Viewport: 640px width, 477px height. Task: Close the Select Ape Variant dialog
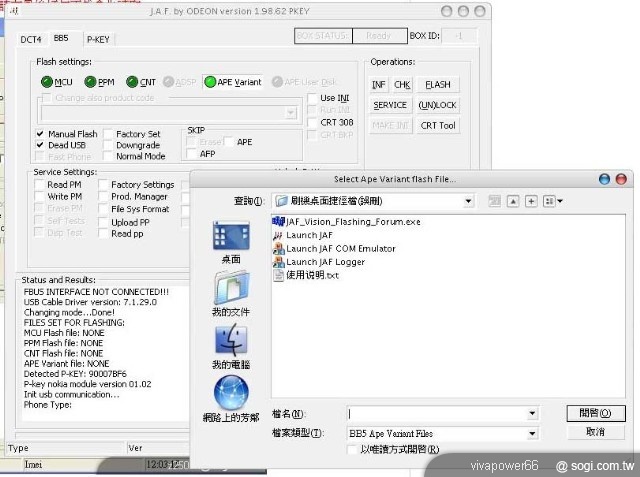coord(621,179)
